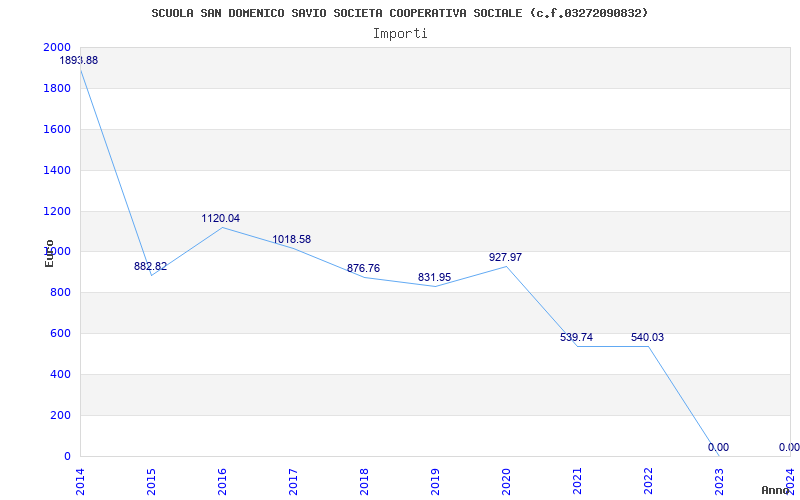Click the 2000 y-axis tick label
Viewport: 800px width, 500px height.
click(x=57, y=47)
